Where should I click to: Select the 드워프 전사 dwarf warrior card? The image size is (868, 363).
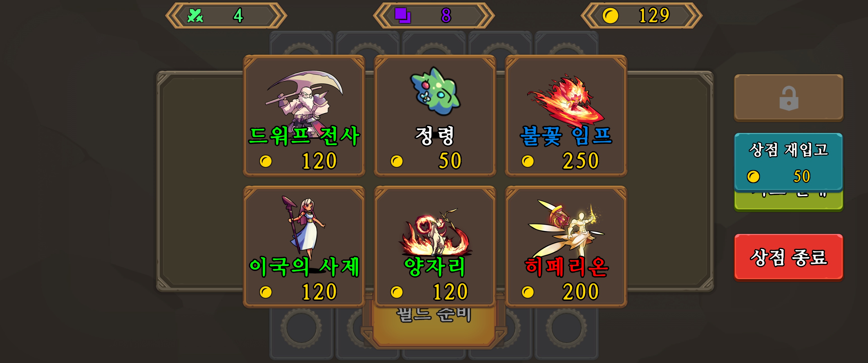pyautogui.click(x=304, y=116)
